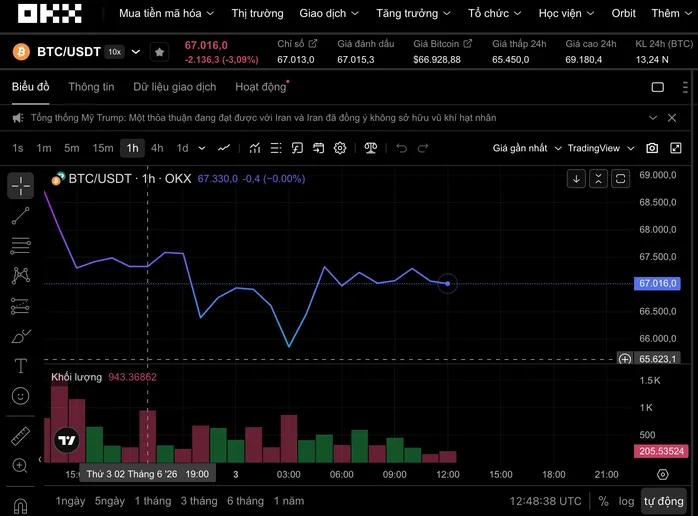The height and width of the screenshot is (516, 698).
Task: Expand the BTC/USDT pair selector
Action: pyautogui.click(x=136, y=52)
